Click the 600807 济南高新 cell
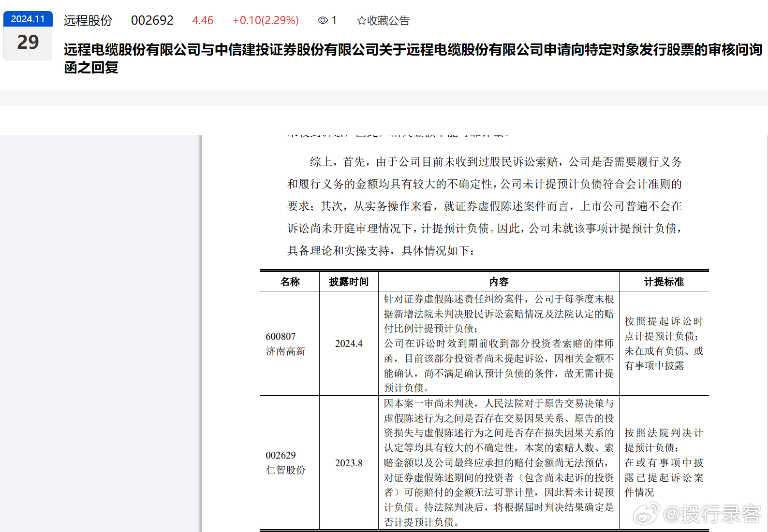Viewport: 768px width, 532px height. pyautogui.click(x=290, y=344)
